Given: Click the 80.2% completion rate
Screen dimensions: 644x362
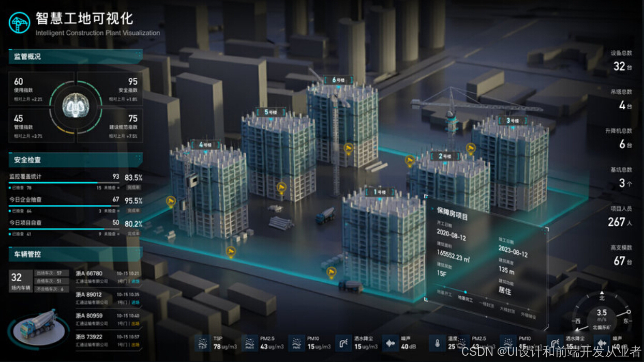Looking at the screenshot, I should coord(133,224).
